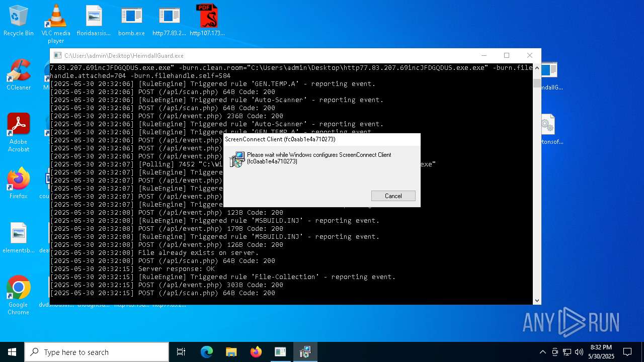The height and width of the screenshot is (362, 644).
Task: Open the http107.173 PDF desktop file
Action: [207, 21]
